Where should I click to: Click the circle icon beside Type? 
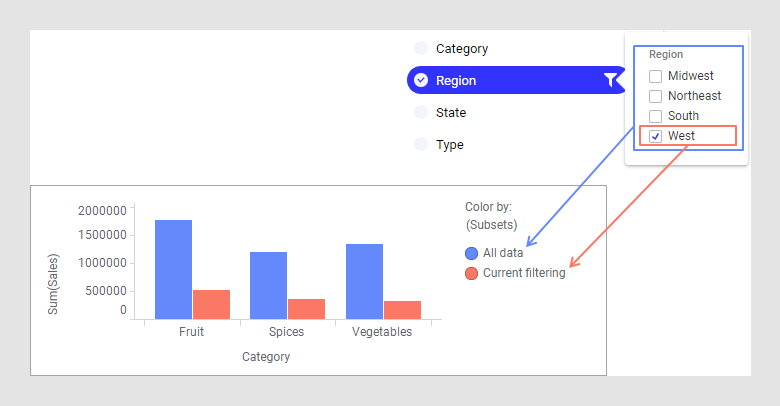tap(421, 144)
